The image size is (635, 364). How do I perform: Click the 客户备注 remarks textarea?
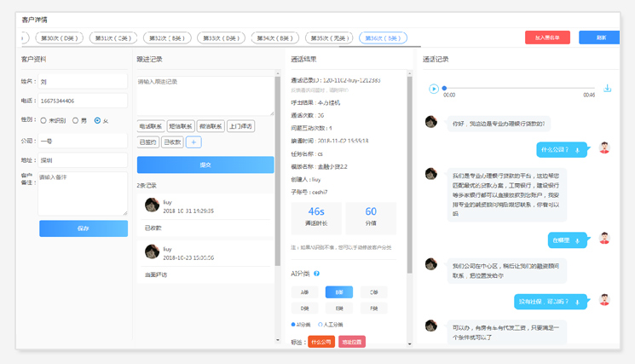pos(83,194)
